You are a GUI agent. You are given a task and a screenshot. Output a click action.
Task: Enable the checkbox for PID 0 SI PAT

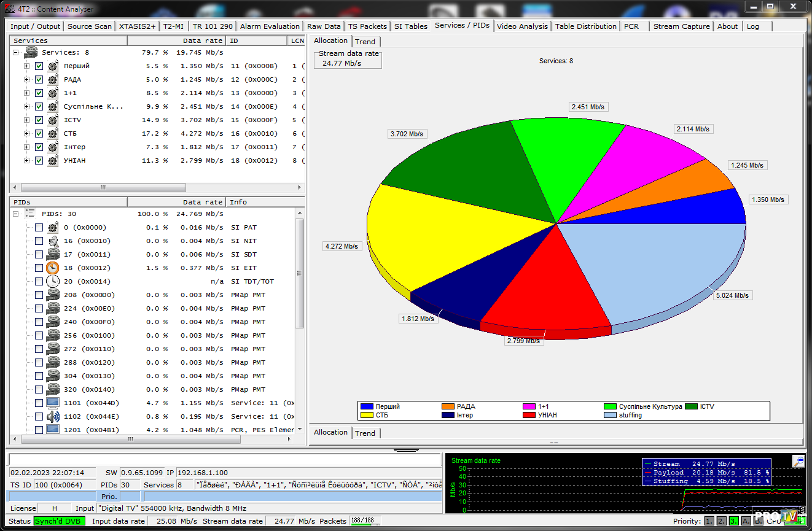tap(39, 228)
